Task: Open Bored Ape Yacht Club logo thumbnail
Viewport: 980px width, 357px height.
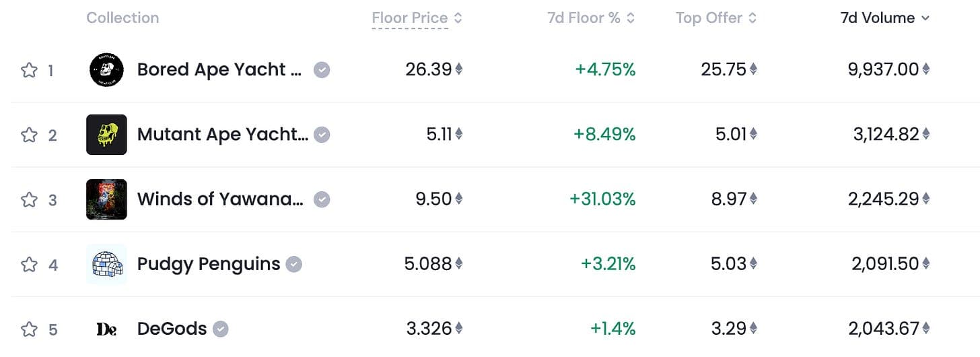Action: [106, 69]
